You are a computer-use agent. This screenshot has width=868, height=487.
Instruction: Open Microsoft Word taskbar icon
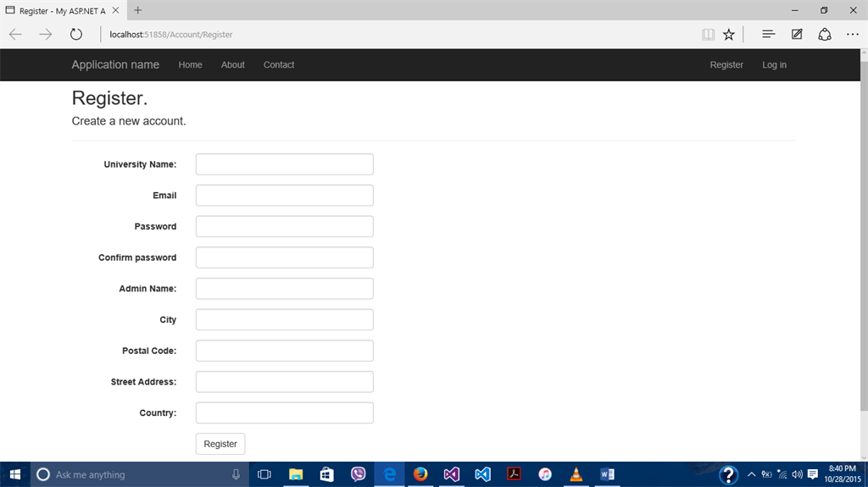(607, 474)
